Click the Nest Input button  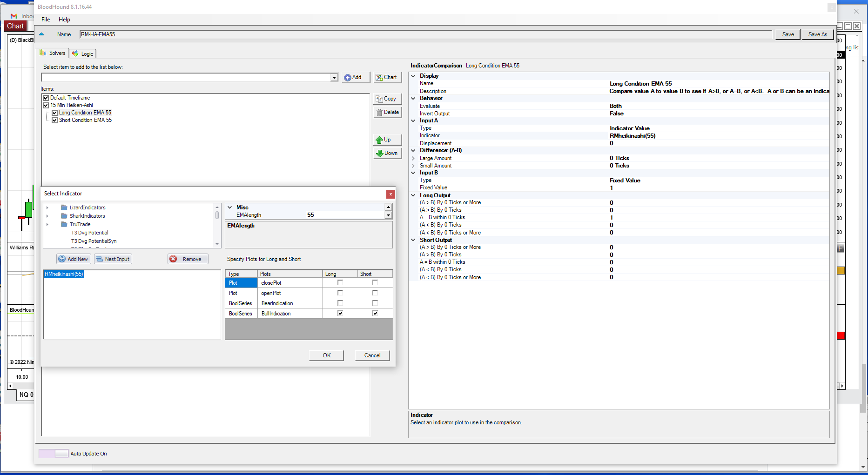(113, 259)
